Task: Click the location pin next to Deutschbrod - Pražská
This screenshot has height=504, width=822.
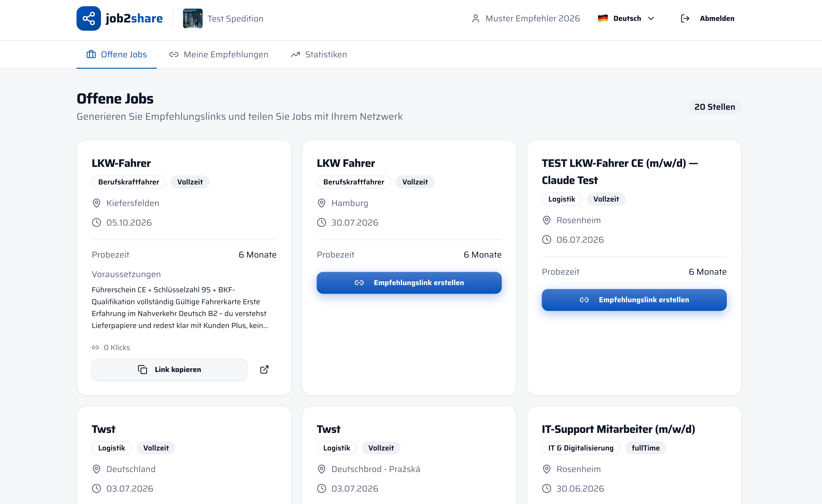Action: [x=321, y=469]
